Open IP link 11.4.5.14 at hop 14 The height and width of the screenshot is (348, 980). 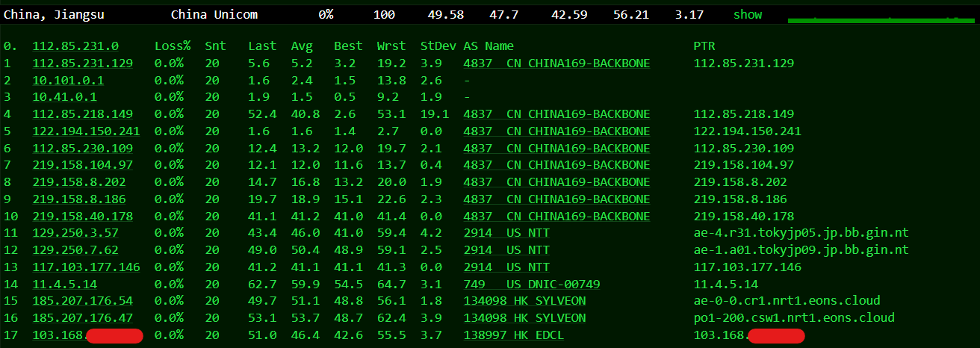pyautogui.click(x=65, y=284)
